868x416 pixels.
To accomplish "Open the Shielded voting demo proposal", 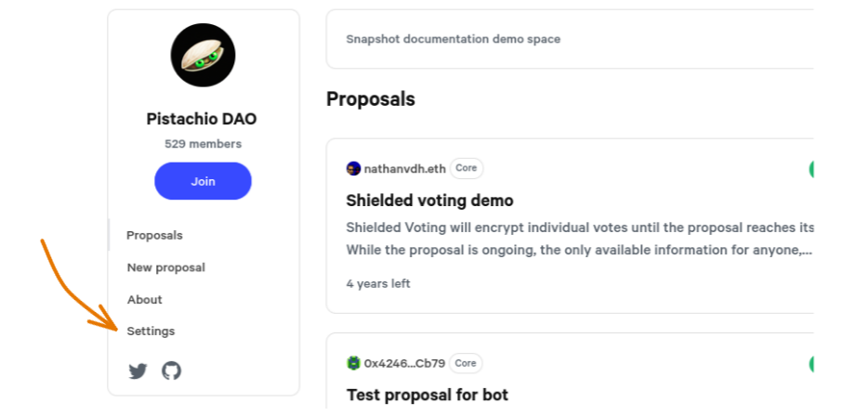I will 429,201.
